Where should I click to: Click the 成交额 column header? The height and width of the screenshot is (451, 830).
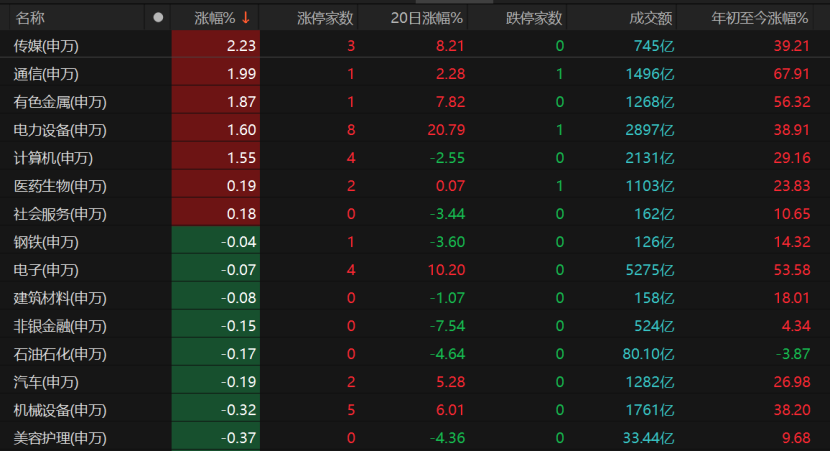pyautogui.click(x=651, y=18)
